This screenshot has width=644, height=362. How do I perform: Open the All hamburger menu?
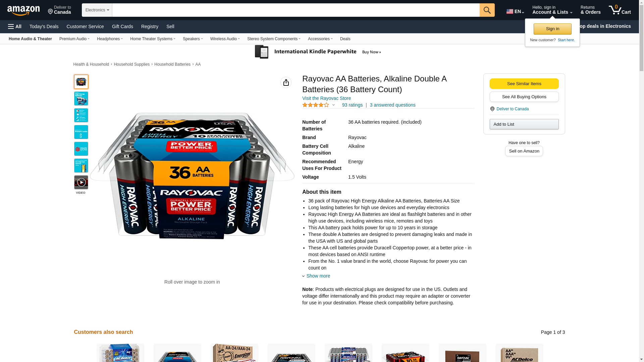point(15,26)
